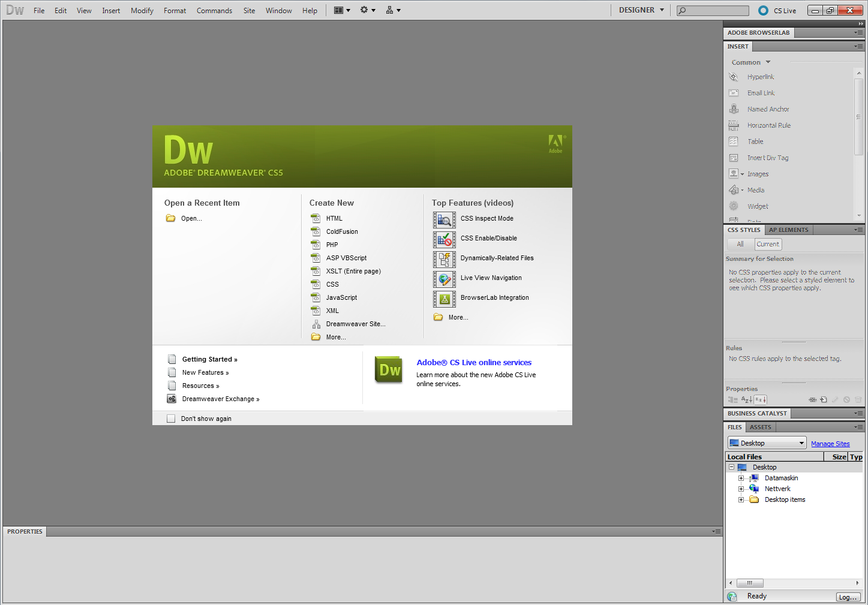Click the HTML new document icon
This screenshot has width=868, height=605.
click(316, 218)
